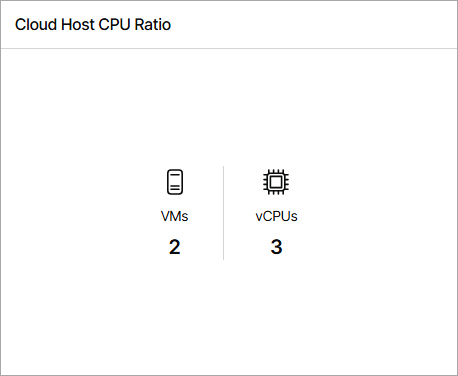This screenshot has width=458, height=376.
Task: Click the horizontal line under the card header
Action: [229, 49]
